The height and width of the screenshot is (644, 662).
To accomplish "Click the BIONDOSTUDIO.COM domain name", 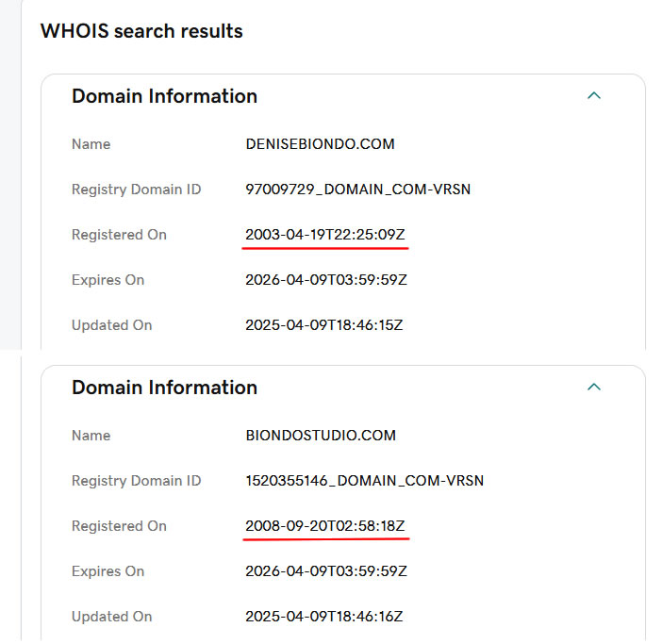I will (321, 436).
